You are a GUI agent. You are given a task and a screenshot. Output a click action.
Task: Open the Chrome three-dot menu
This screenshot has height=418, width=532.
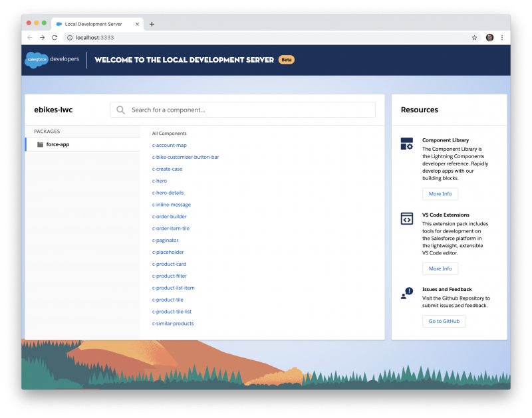(x=502, y=38)
